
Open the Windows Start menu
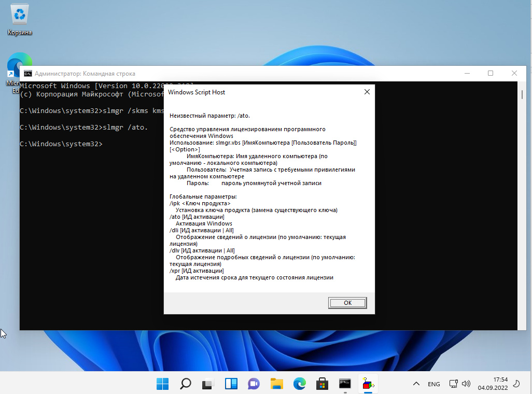tap(162, 384)
